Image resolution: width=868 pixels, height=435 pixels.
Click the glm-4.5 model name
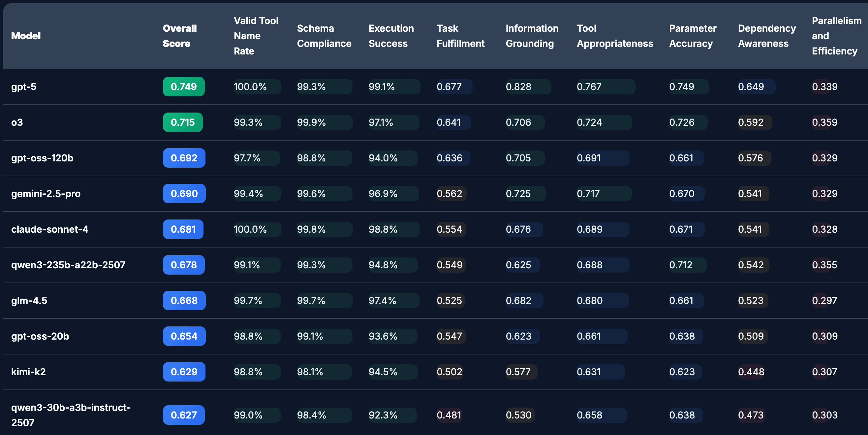pos(29,300)
